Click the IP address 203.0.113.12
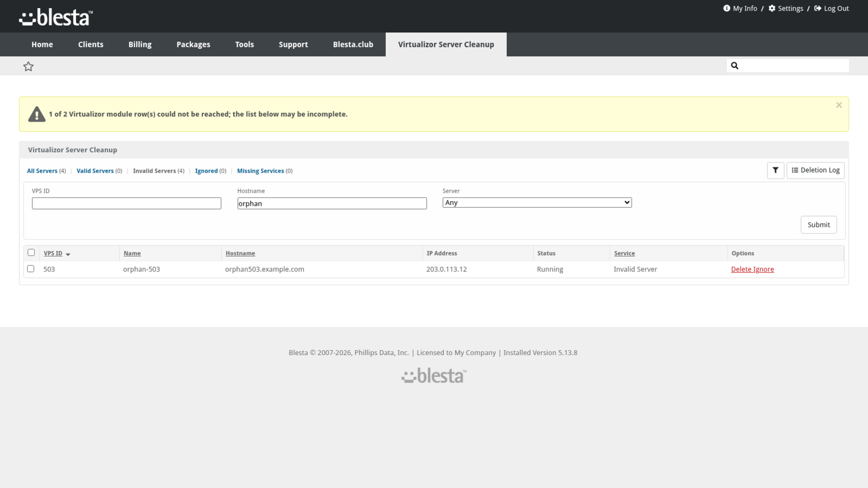This screenshot has height=488, width=868. point(446,269)
